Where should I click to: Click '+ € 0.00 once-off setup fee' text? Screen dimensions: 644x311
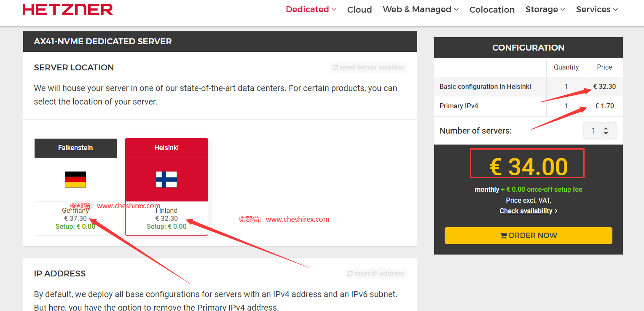542,189
